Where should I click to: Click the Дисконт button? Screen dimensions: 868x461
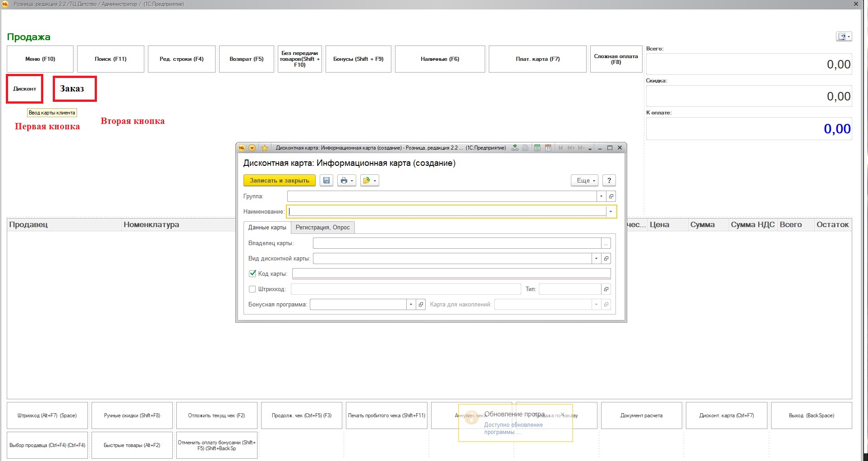tap(24, 89)
